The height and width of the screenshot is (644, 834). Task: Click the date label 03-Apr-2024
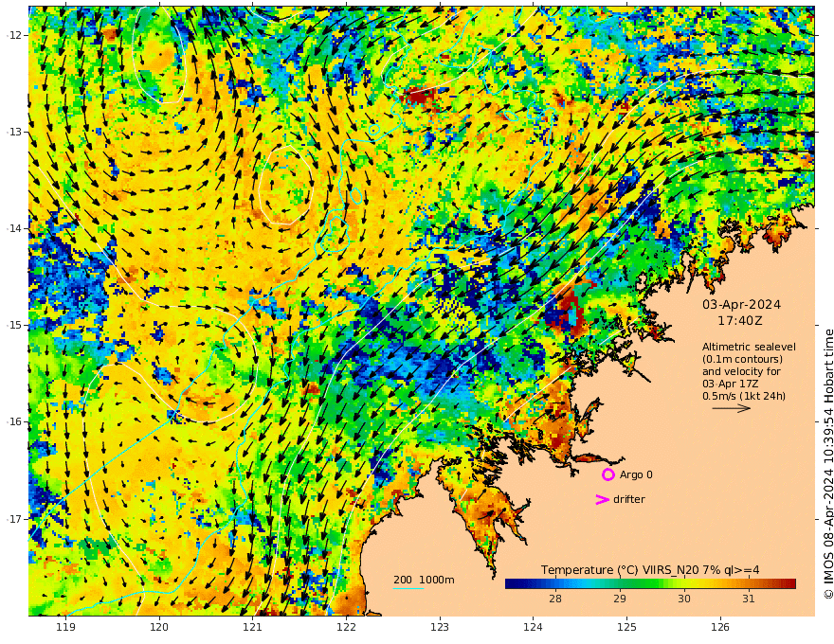pyautogui.click(x=741, y=305)
